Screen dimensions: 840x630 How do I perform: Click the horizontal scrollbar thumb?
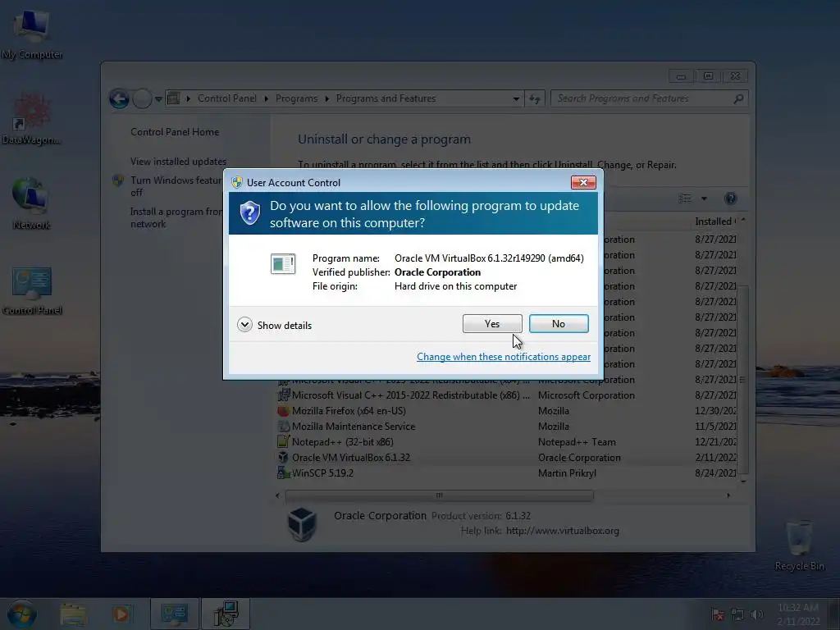(440, 495)
